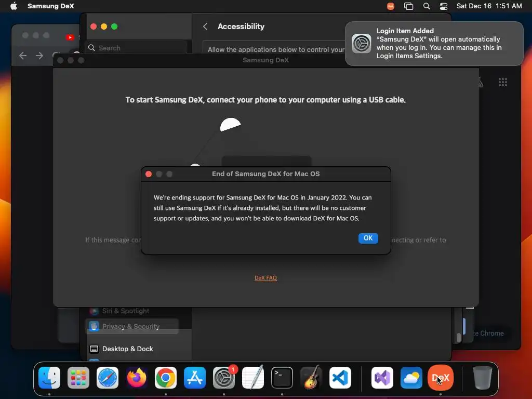The height and width of the screenshot is (399, 532).
Task: Click the USB cable connection instruction text
Action: [x=265, y=100]
